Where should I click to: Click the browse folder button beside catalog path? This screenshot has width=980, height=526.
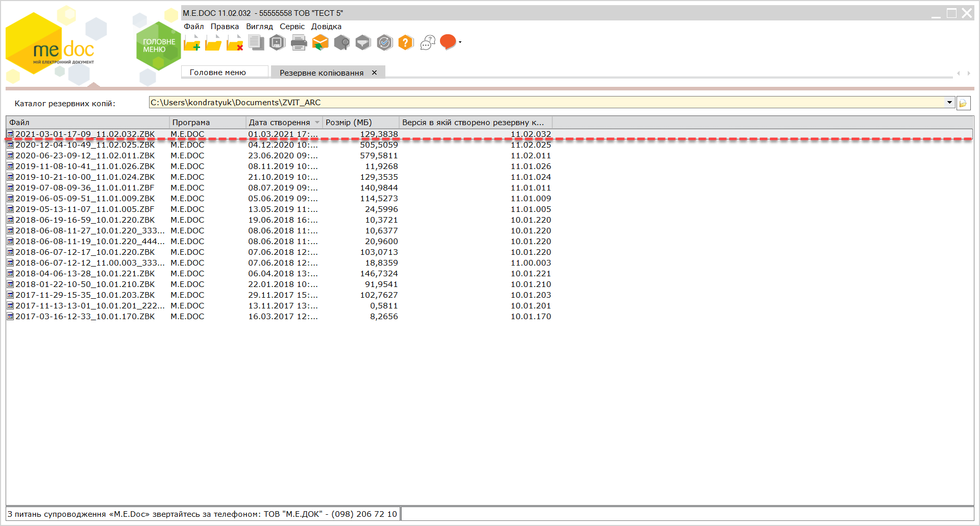click(x=963, y=103)
